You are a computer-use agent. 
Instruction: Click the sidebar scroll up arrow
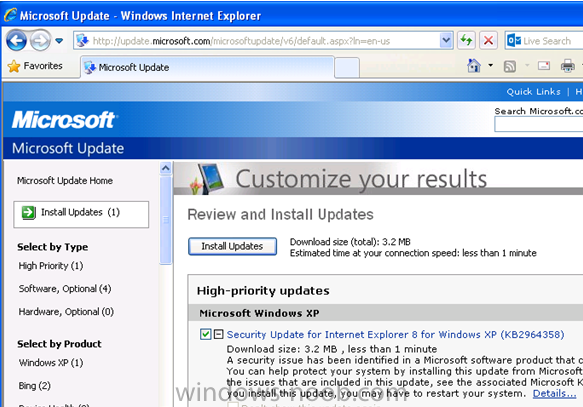click(x=165, y=168)
